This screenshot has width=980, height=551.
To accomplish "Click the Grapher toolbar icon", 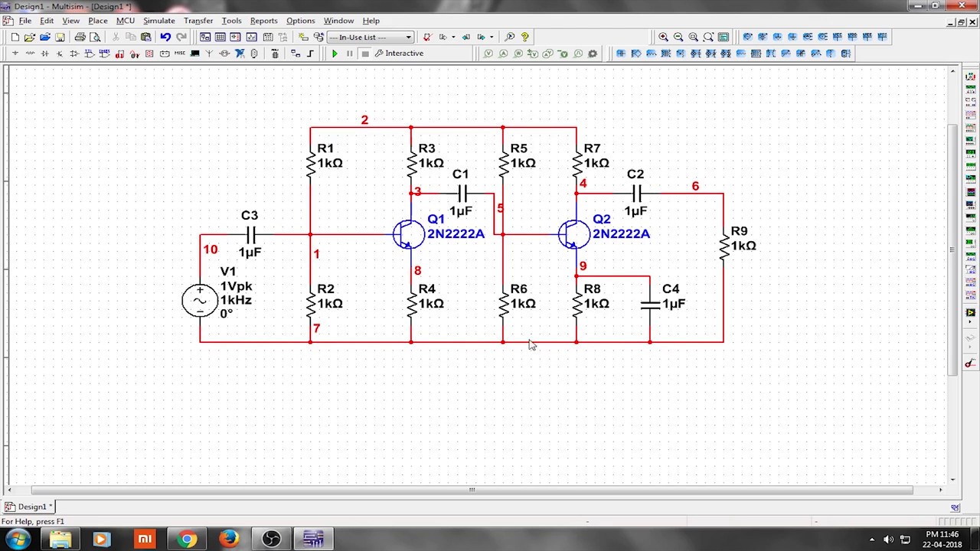I will click(x=251, y=37).
